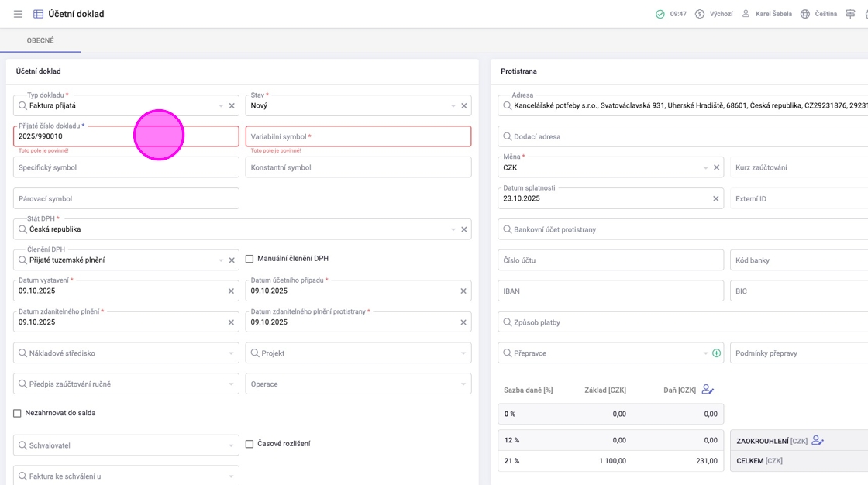Add new Přepravce with plus icon
This screenshot has height=485, width=868.
716,353
